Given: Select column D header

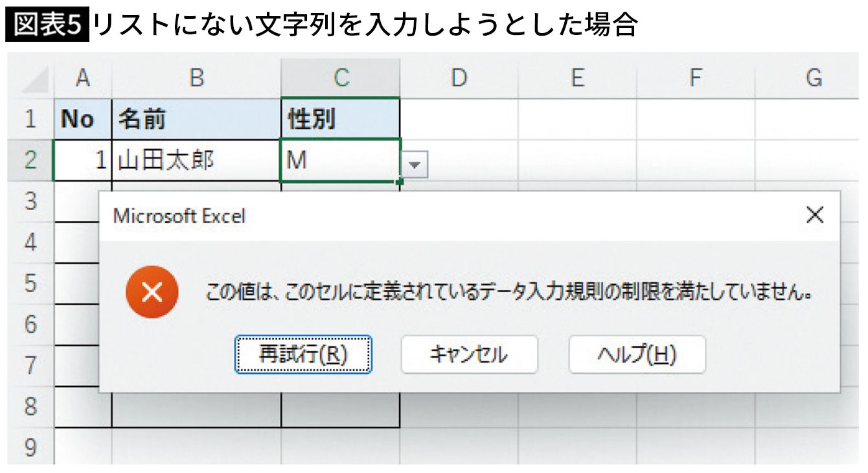Looking at the screenshot, I should (x=459, y=78).
